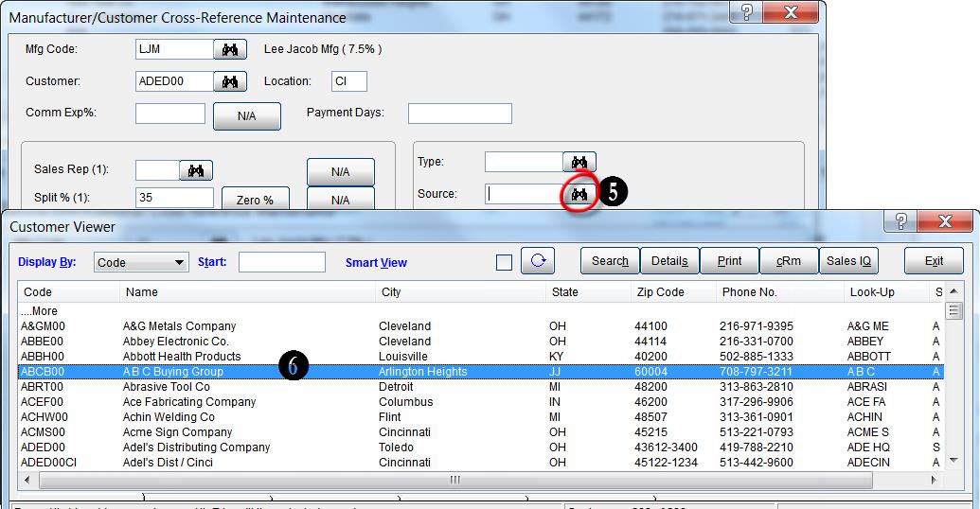Click Details button

669,261
